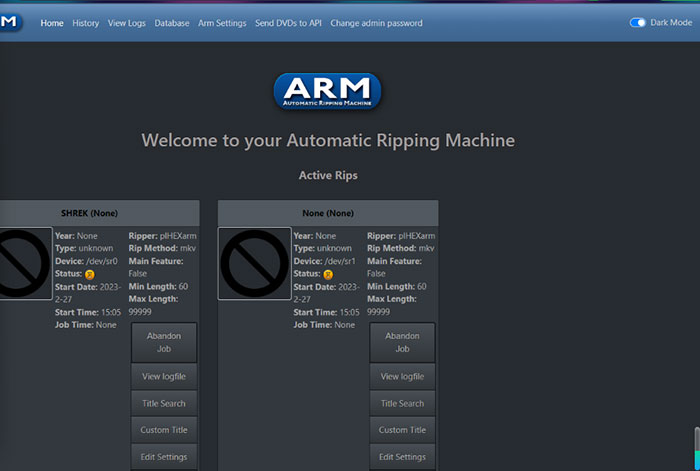Abandon the None (None) job
Screen dimensions: 700x471
(x=402, y=342)
